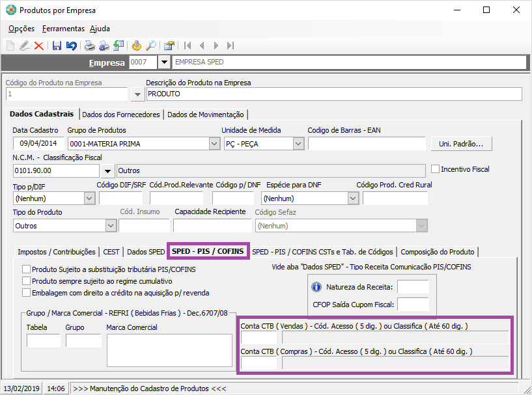The image size is (532, 395).
Task: Open the Grupo de Produtos dropdown
Action: 214,144
